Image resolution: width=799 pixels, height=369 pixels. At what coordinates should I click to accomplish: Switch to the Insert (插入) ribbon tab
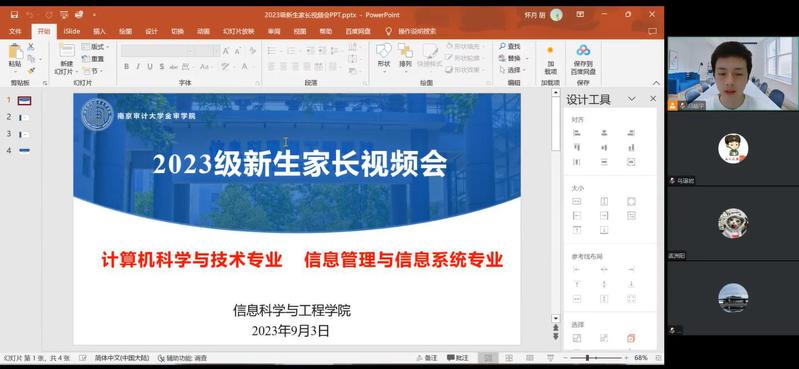point(99,31)
